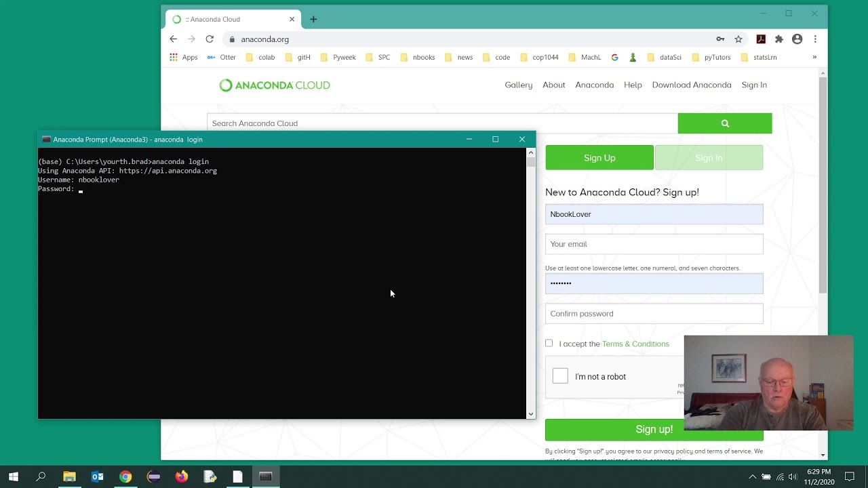This screenshot has height=488, width=868.
Task: Open the Anaconda nav link
Action: point(595,85)
